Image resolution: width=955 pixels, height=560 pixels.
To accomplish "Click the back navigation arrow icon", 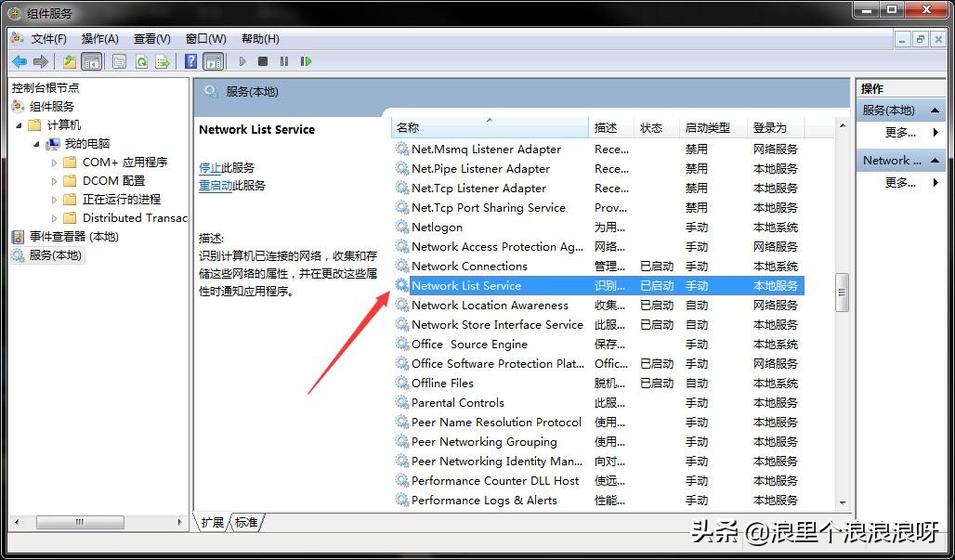I will pos(19,61).
